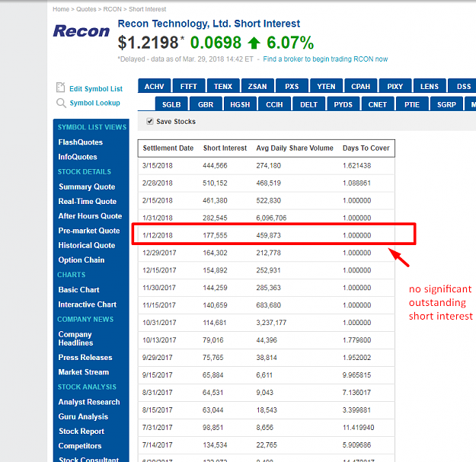Select the SGLB symbol tab
This screenshot has width=476, height=462.
click(x=171, y=104)
